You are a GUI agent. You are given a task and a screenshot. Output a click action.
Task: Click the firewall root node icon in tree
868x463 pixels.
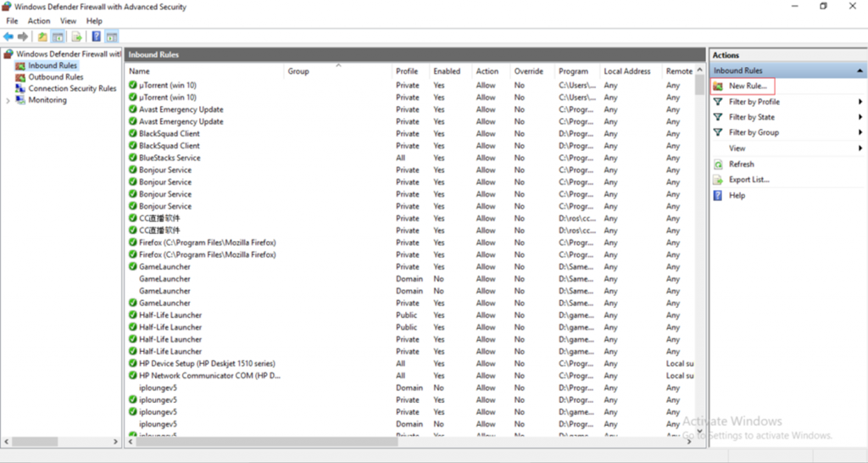point(8,53)
